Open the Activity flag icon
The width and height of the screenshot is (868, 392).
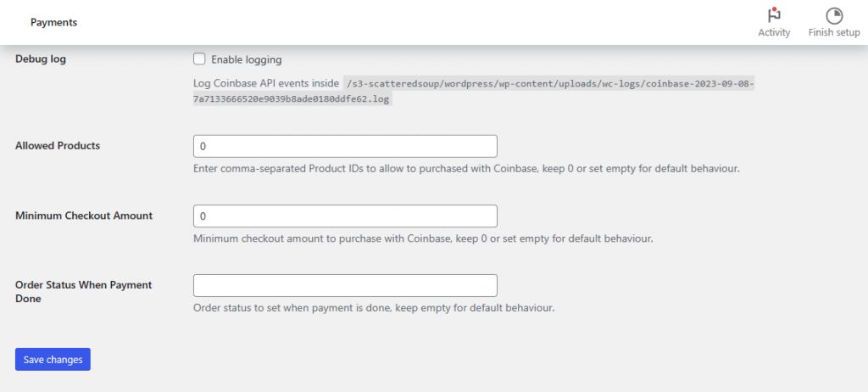click(x=774, y=15)
